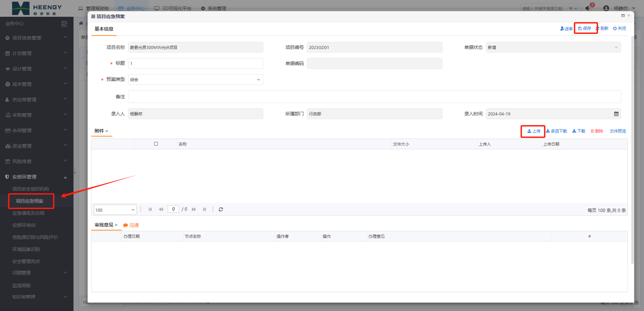Expand 采购管理 in the sidebar
This screenshot has height=311, width=644.
pyautogui.click(x=36, y=115)
